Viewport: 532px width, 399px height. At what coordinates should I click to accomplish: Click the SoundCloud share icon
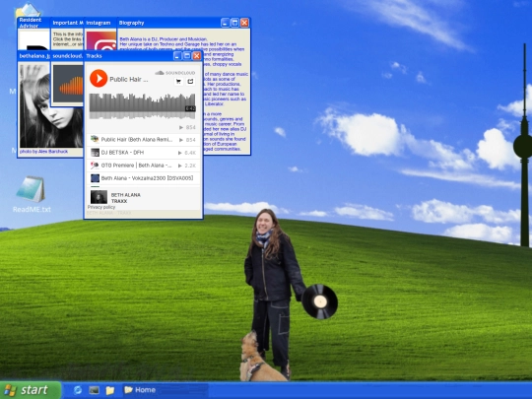click(x=190, y=82)
